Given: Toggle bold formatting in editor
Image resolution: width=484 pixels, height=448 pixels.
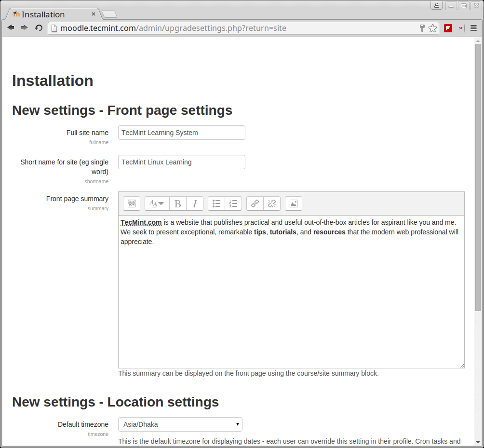Looking at the screenshot, I should click(x=177, y=204).
